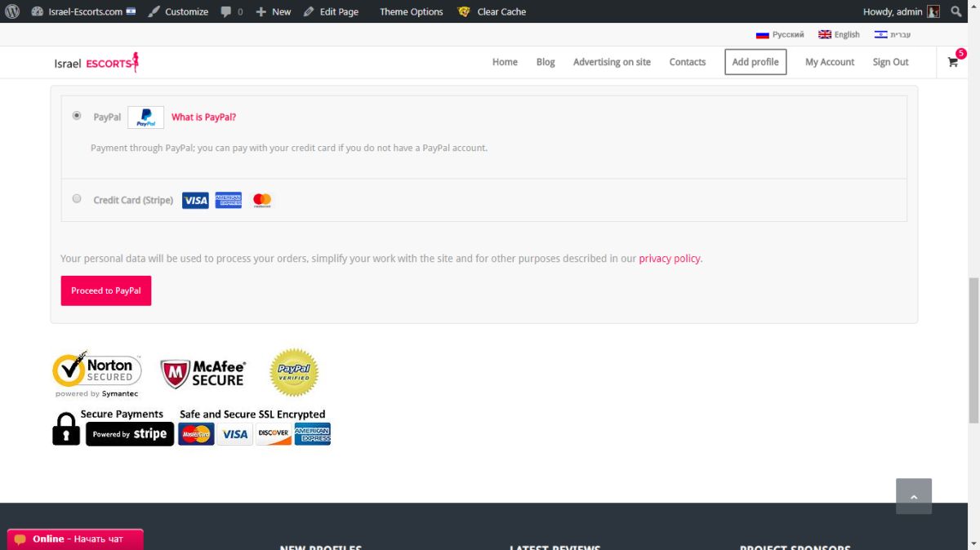Click Clear Cache in admin bar
Viewport: 980px width, 550px height.
pyautogui.click(x=492, y=11)
